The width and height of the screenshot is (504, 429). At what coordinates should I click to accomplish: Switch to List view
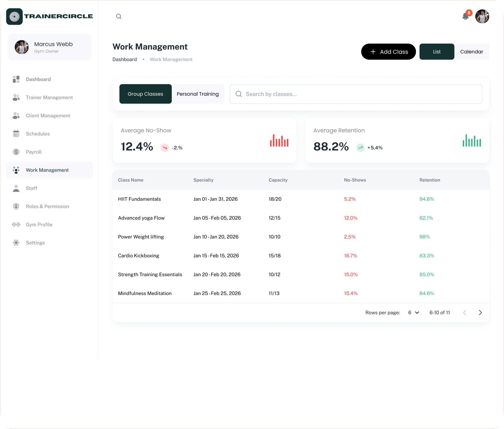pyautogui.click(x=437, y=52)
